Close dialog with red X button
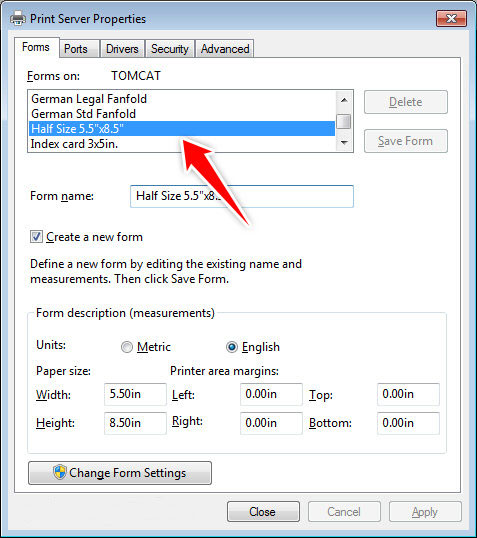The height and width of the screenshot is (538, 477). 451,18
